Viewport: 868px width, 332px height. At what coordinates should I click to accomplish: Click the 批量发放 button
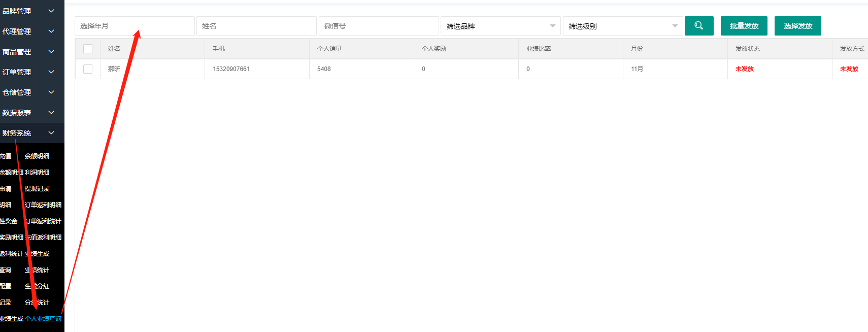744,26
